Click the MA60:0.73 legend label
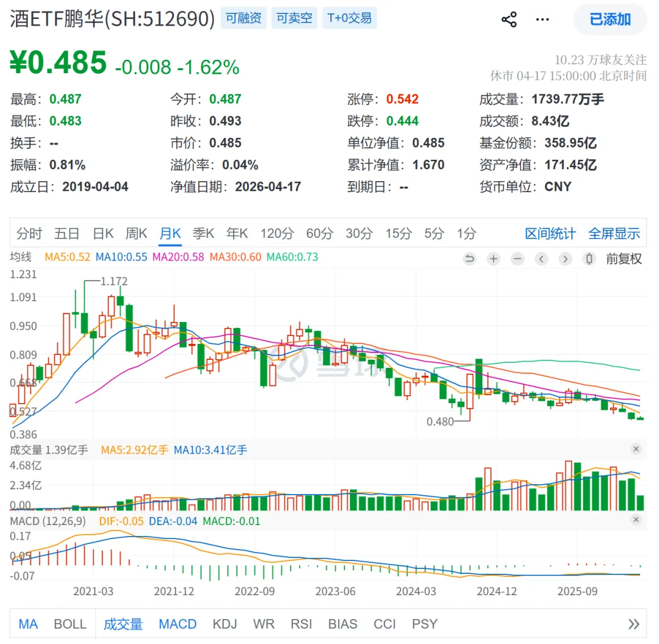 pos(292,257)
